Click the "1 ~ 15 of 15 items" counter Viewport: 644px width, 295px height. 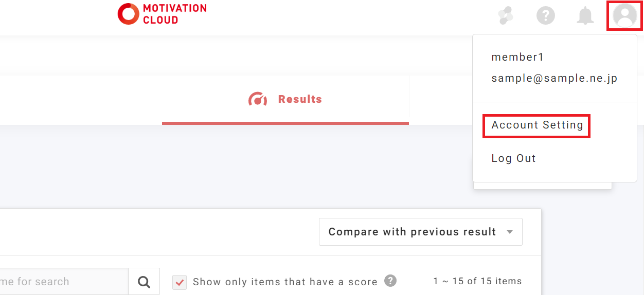(477, 281)
